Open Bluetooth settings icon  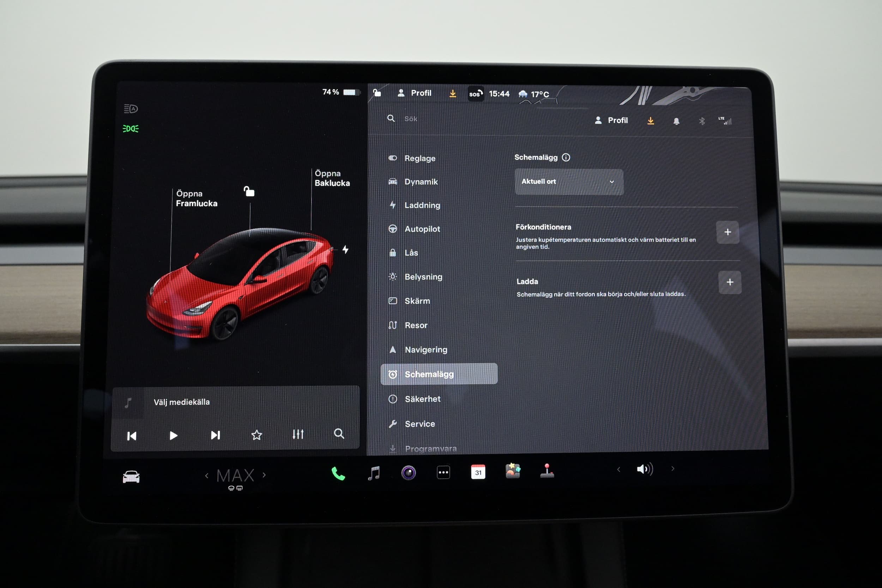click(702, 121)
